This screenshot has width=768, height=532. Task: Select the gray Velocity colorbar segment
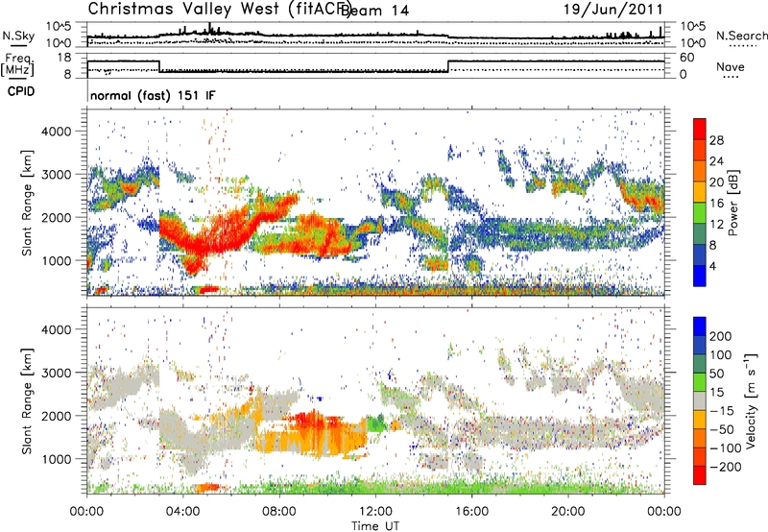pos(700,400)
